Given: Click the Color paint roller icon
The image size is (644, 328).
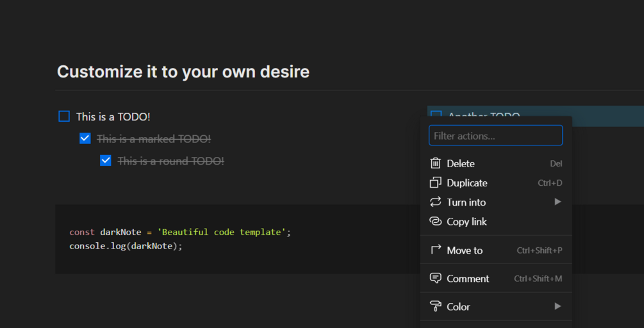Looking at the screenshot, I should (x=436, y=306).
